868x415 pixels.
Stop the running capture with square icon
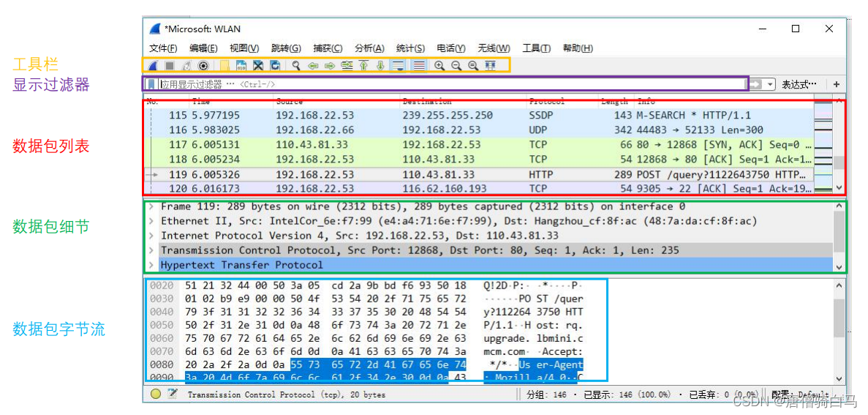tap(170, 65)
